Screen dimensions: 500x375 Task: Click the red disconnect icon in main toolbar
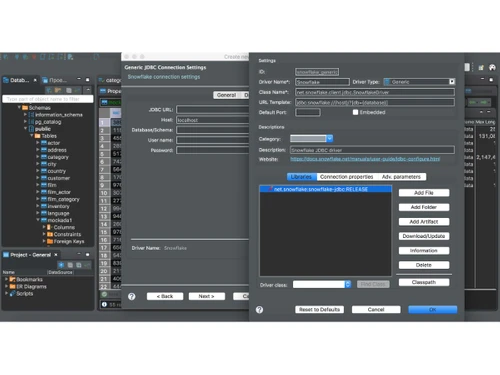point(34,57)
